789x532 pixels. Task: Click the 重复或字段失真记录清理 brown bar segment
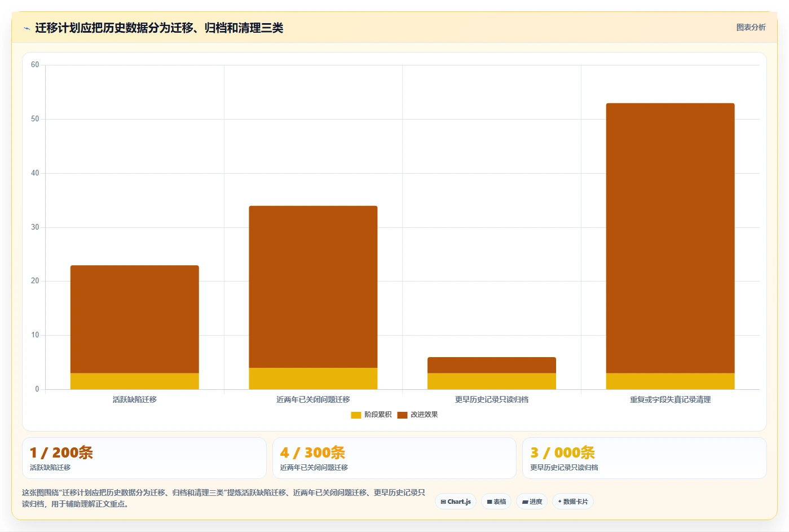coord(670,238)
